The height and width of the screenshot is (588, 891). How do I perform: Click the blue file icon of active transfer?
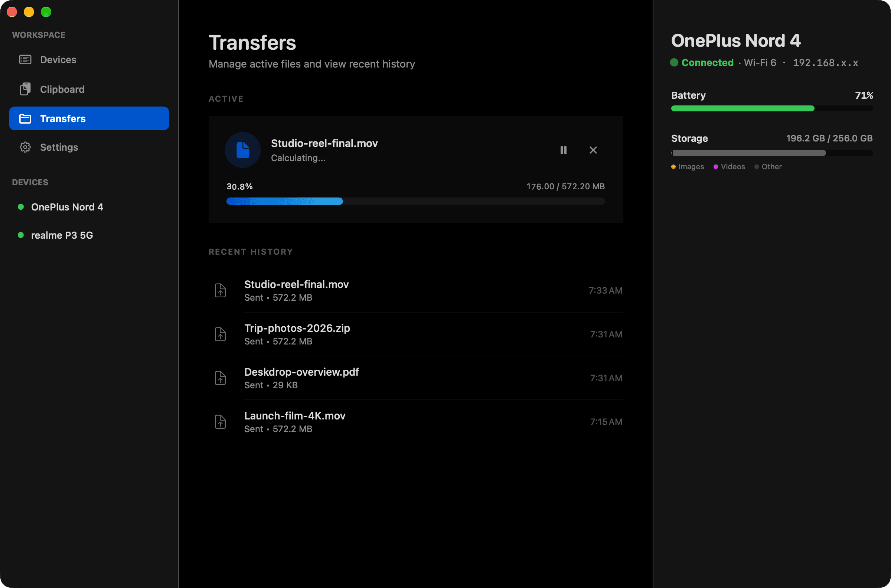point(243,150)
